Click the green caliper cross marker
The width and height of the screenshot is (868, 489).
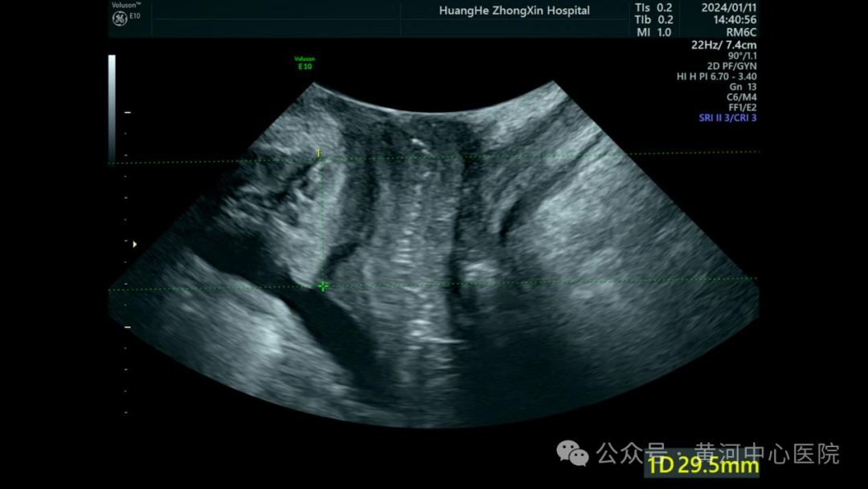coord(323,286)
